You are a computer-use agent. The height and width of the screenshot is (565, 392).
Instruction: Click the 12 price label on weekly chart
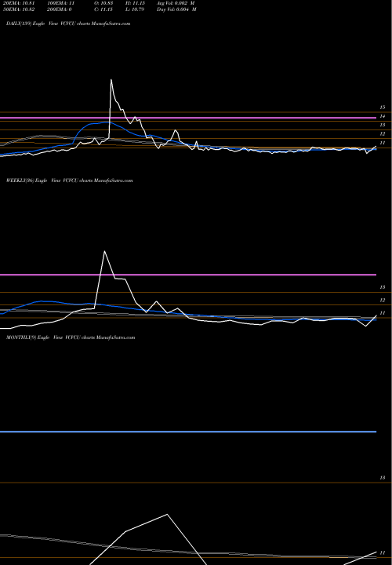[383, 300]
